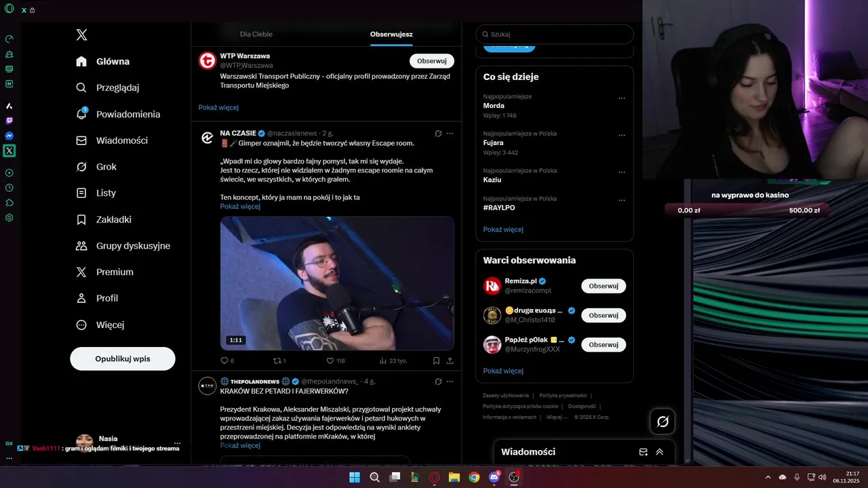Click Pokaż więcej under Co się dzieje
This screenshot has width=868, height=488.
[x=503, y=230]
